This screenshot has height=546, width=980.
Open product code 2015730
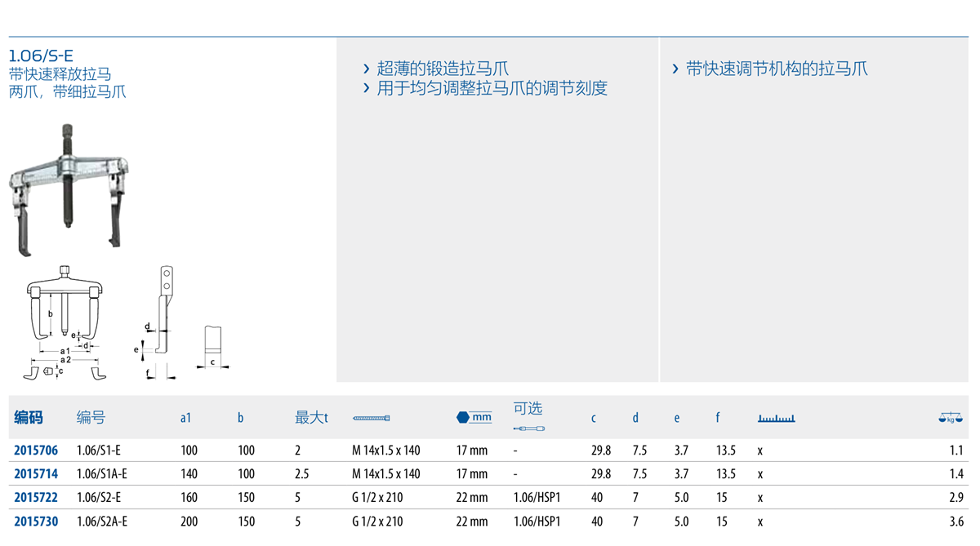click(x=36, y=522)
